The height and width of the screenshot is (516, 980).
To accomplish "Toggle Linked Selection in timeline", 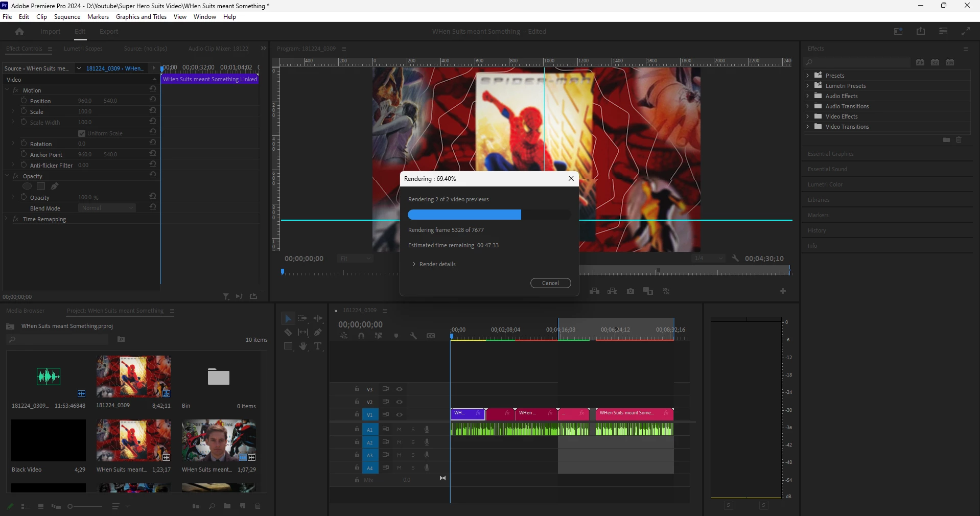I will pos(379,336).
